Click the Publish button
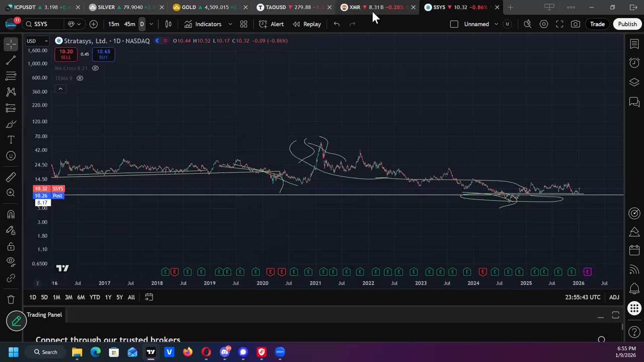644x362 pixels. pyautogui.click(x=627, y=24)
